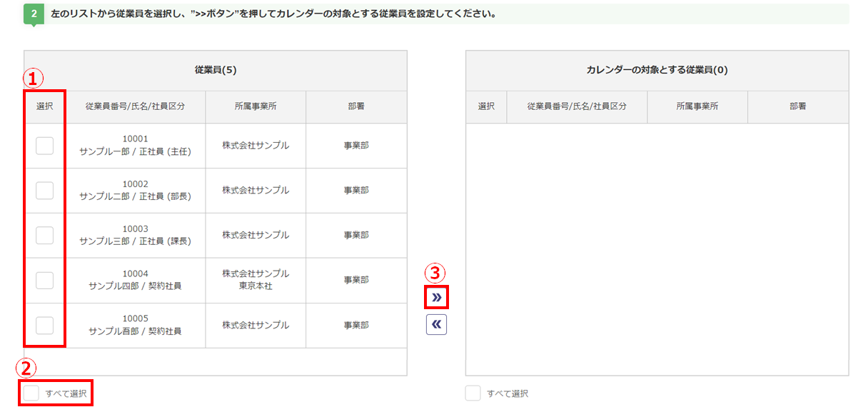Click left table 所属事業所 column header
The height and width of the screenshot is (412, 868).
pos(256,106)
